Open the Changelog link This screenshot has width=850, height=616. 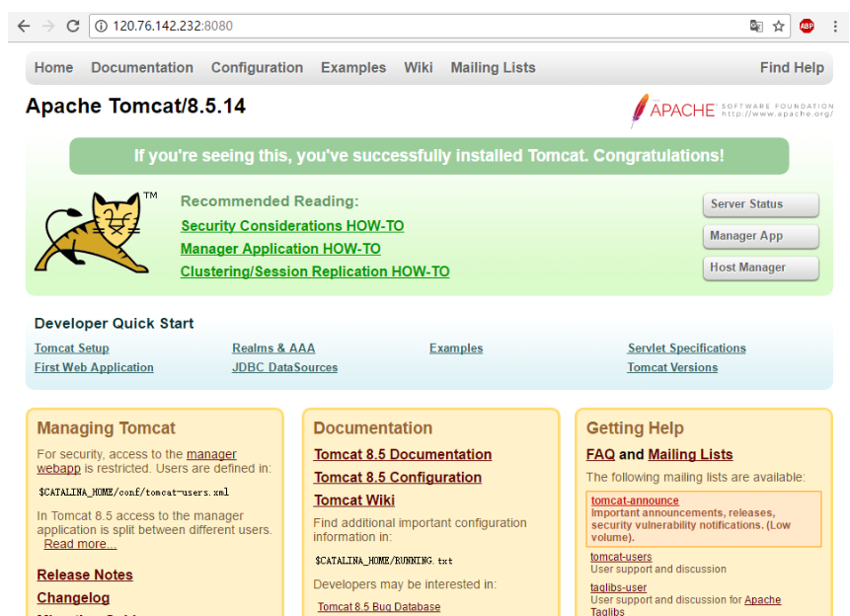point(73,597)
